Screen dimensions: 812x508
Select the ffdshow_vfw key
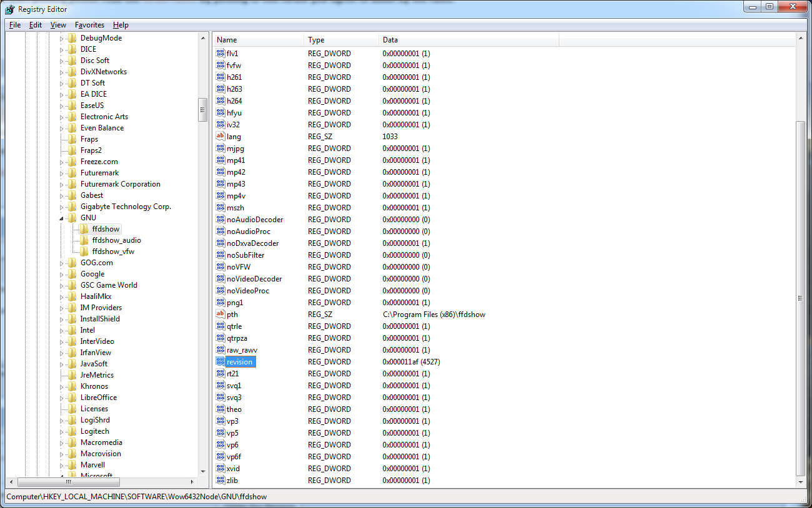[112, 252]
